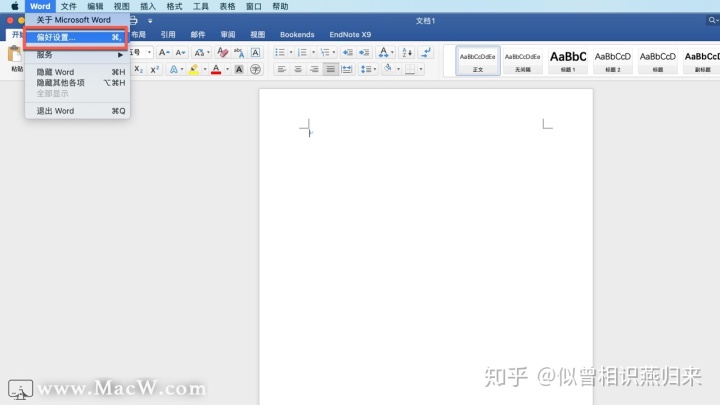
Task: Click the Asian Layout icon
Action: [x=383, y=52]
